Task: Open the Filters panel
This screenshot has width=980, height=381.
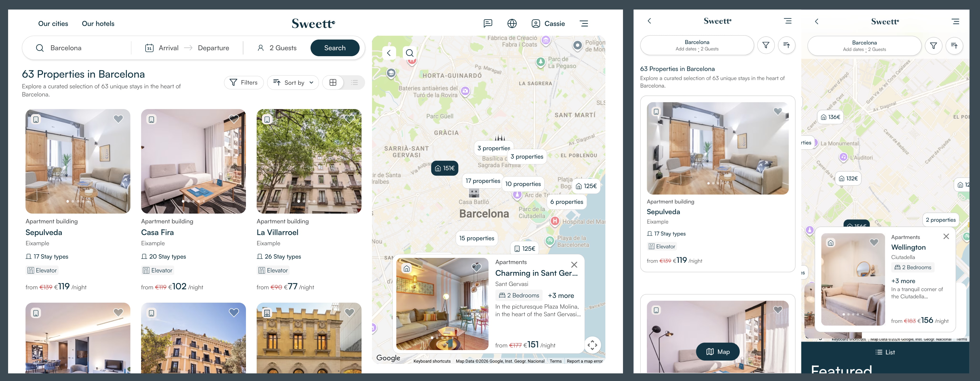Action: pos(244,83)
